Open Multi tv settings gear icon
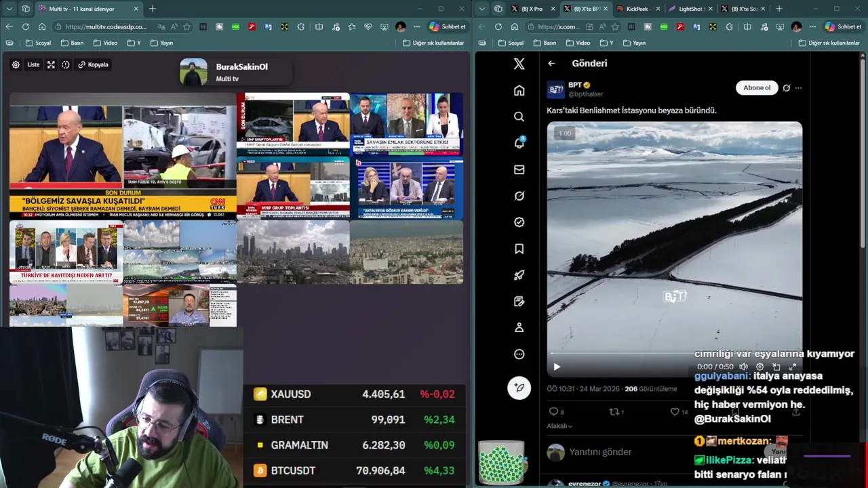Screen dimensions: 868x488 pos(16,65)
